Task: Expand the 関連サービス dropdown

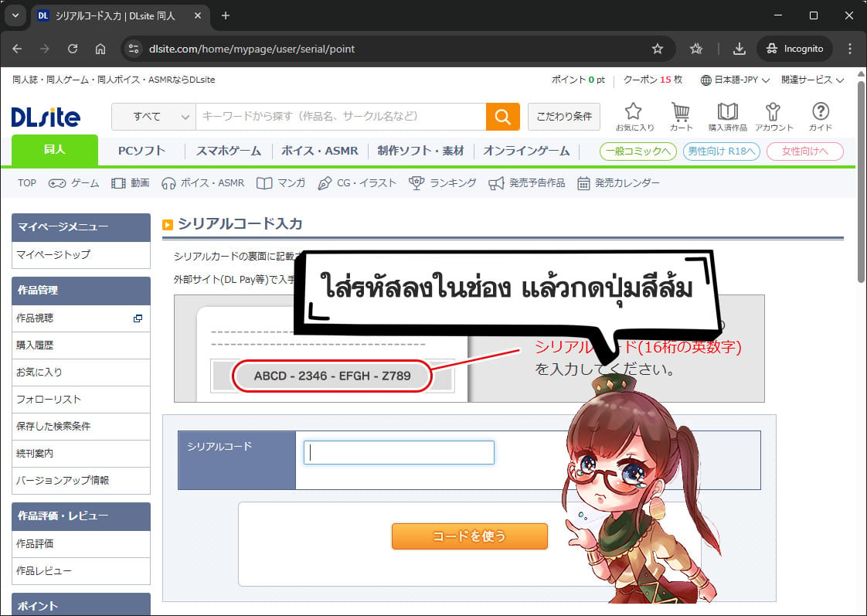Action: point(812,80)
